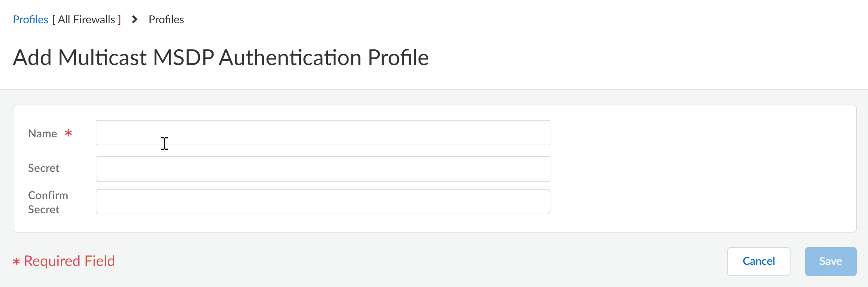Image resolution: width=868 pixels, height=287 pixels.
Task: Click the Confirm Secret label
Action: pyautogui.click(x=48, y=202)
